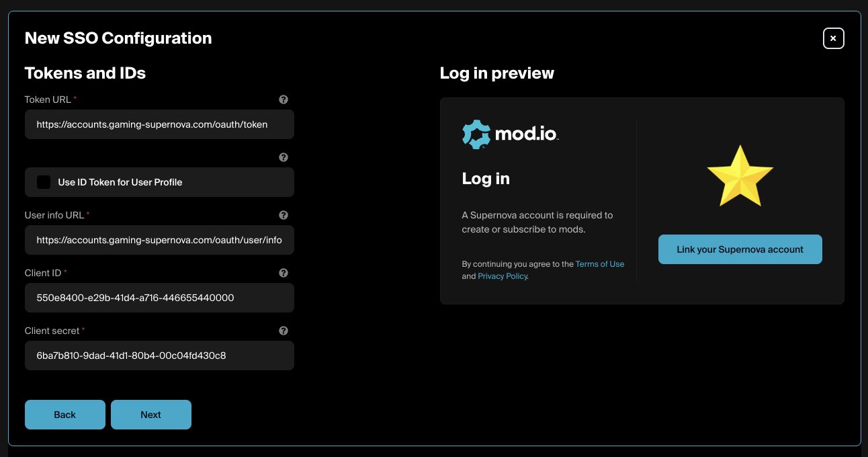Enable Use ID Token for User Profile checkbox
The image size is (868, 457).
(44, 182)
